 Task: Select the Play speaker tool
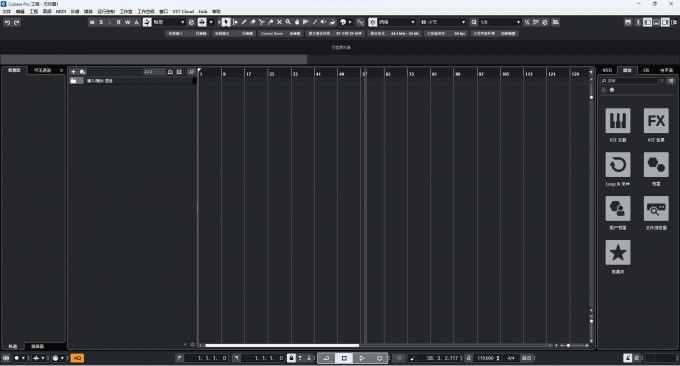coord(324,22)
